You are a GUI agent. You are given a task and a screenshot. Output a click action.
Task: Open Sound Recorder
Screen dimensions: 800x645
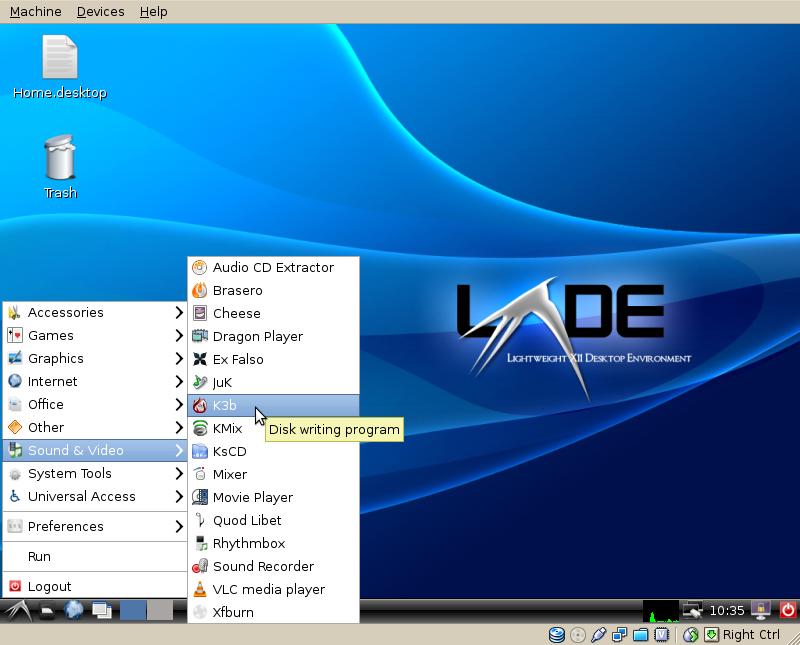click(273, 566)
